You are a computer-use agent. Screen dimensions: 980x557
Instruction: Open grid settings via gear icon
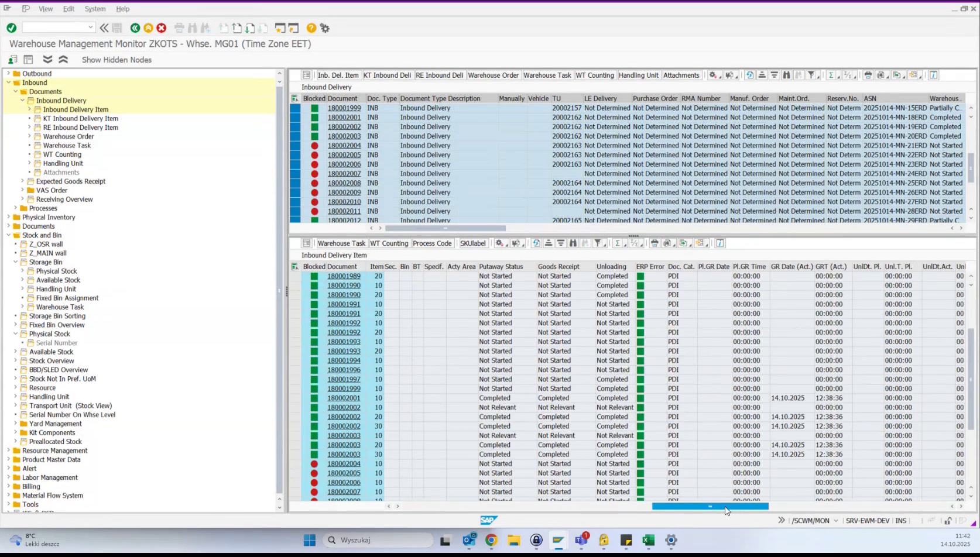tap(714, 75)
